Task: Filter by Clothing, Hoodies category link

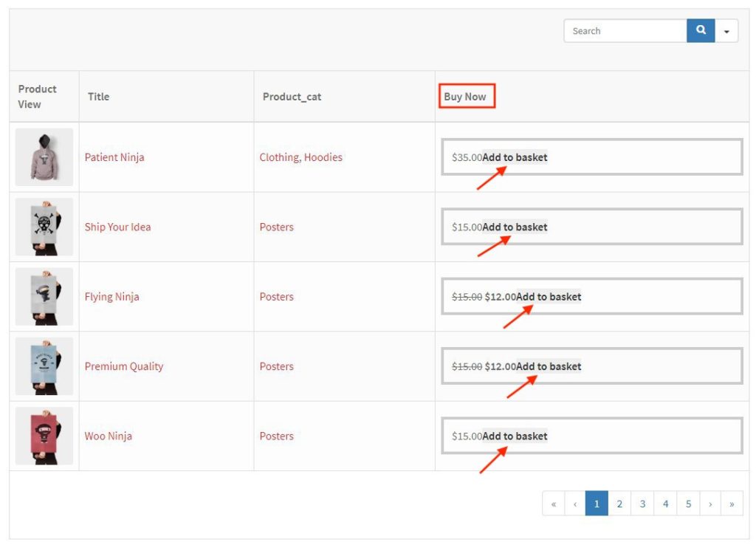Action: point(300,157)
